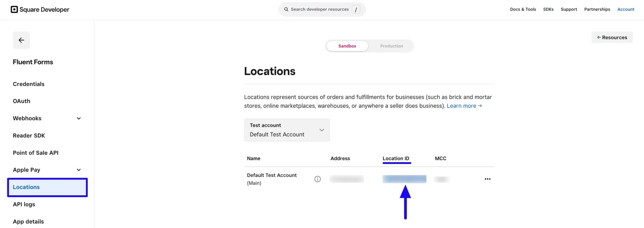This screenshot has width=644, height=228.
Task: Expand the Webhooks menu chevron
Action: (x=79, y=118)
